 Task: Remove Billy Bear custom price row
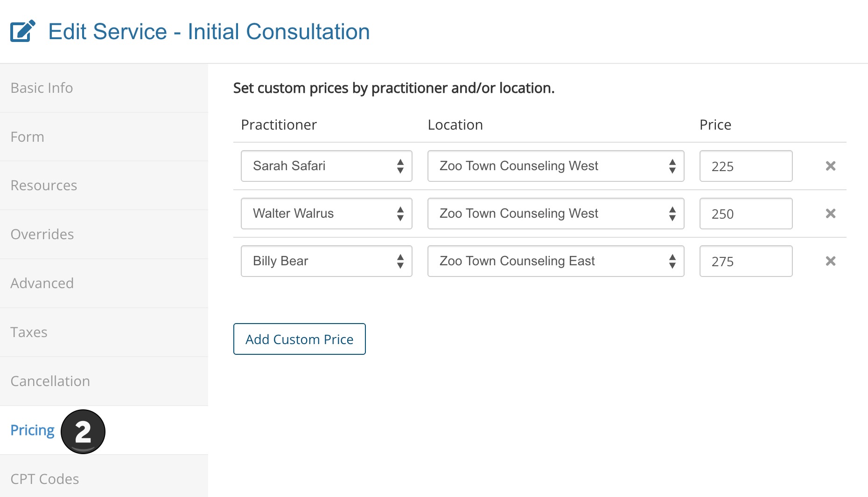click(x=830, y=261)
